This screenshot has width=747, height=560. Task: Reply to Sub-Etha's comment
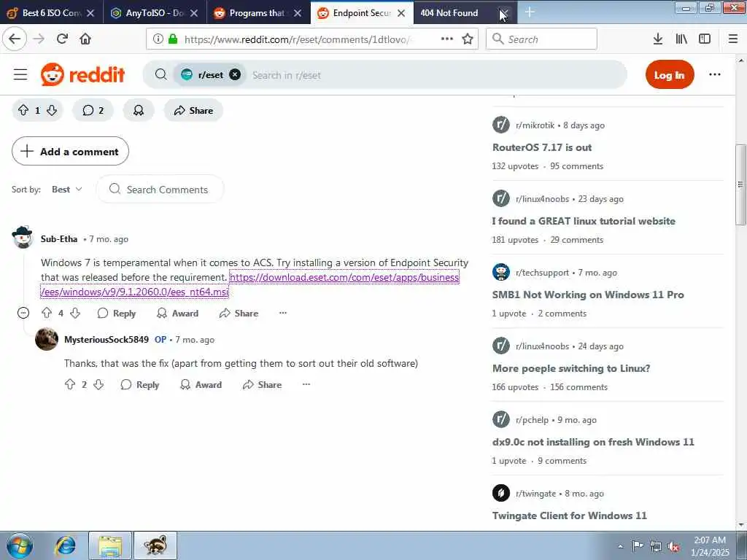[x=117, y=313]
